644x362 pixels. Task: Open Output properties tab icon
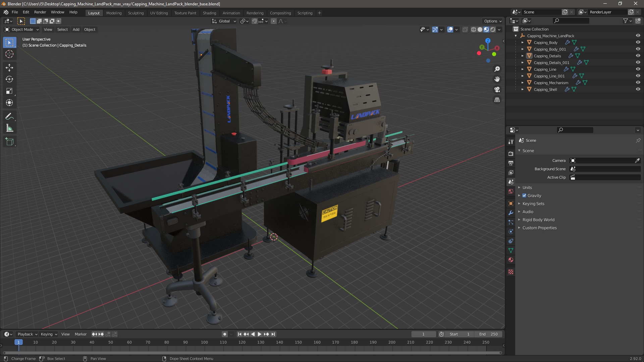coord(511,163)
